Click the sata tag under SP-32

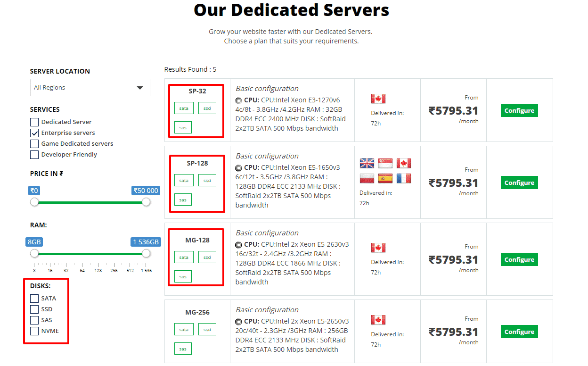[x=183, y=108]
